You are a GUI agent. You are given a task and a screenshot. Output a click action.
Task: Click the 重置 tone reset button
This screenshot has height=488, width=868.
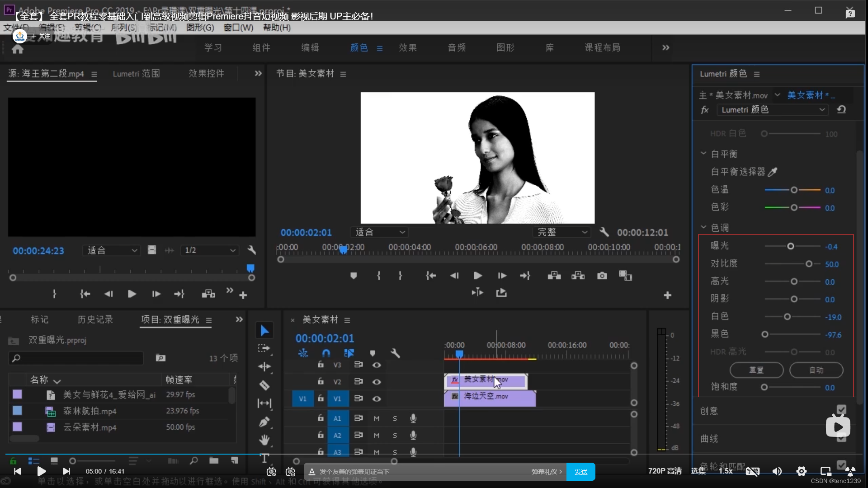click(x=756, y=370)
